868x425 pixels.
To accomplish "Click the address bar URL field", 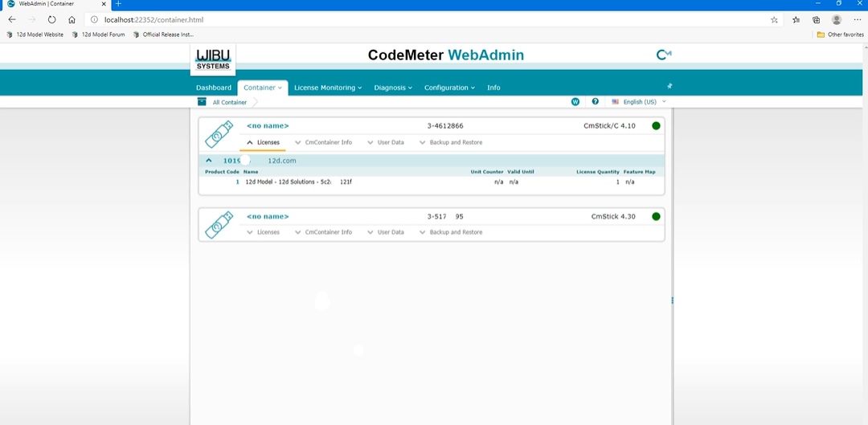I will [x=432, y=19].
